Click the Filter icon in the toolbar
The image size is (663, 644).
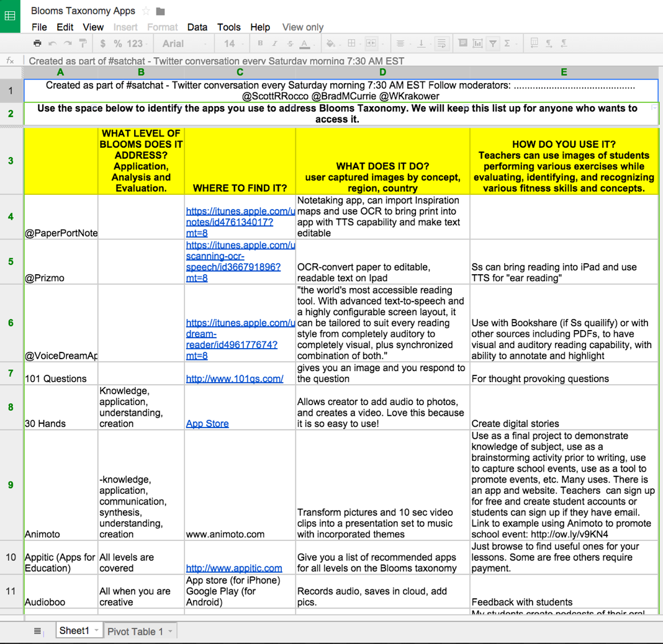[x=494, y=43]
